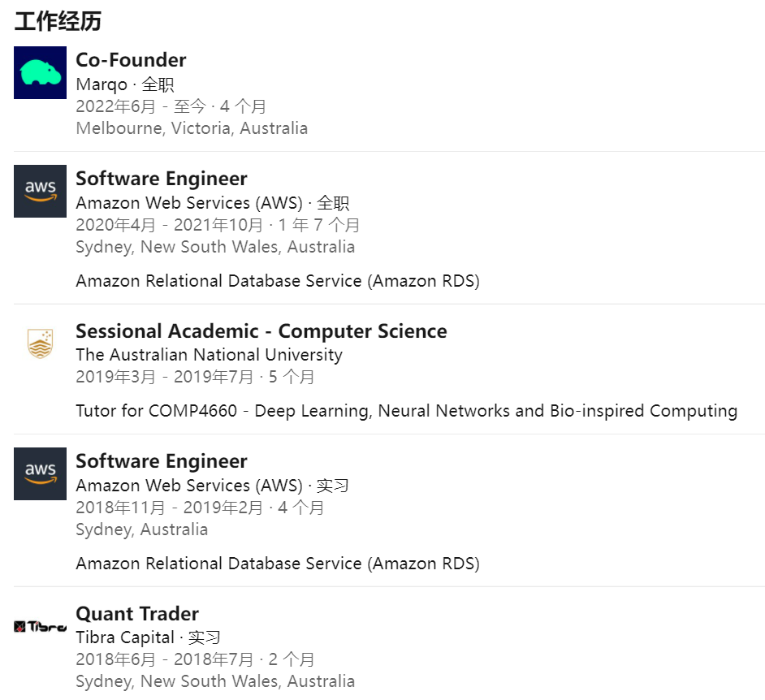Open the AWS logo beside the 实习 Software Engineer role
The height and width of the screenshot is (700, 765).
[x=40, y=474]
